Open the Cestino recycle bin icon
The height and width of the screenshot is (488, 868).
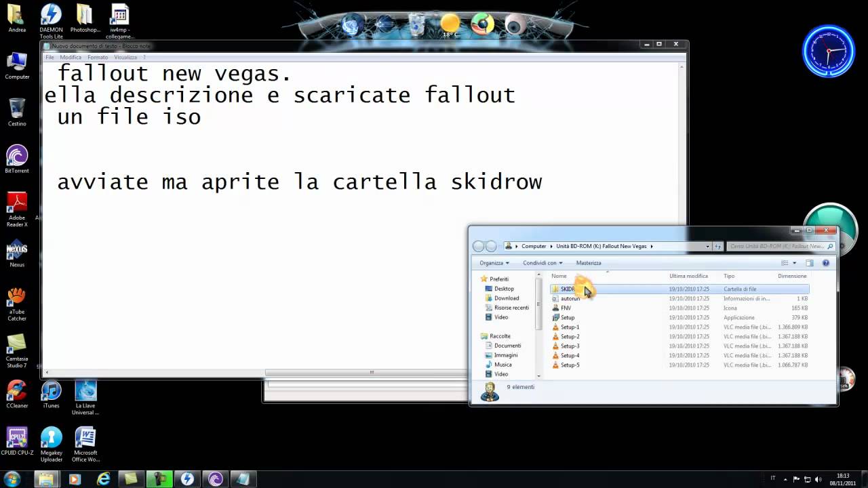[17, 112]
